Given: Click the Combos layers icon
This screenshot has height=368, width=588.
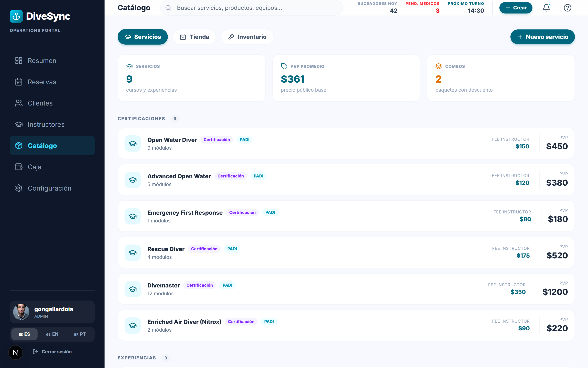Looking at the screenshot, I should (x=439, y=66).
